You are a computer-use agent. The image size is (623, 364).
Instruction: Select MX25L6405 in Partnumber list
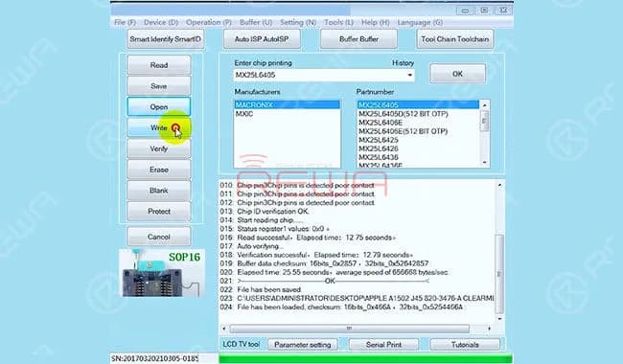(418, 104)
